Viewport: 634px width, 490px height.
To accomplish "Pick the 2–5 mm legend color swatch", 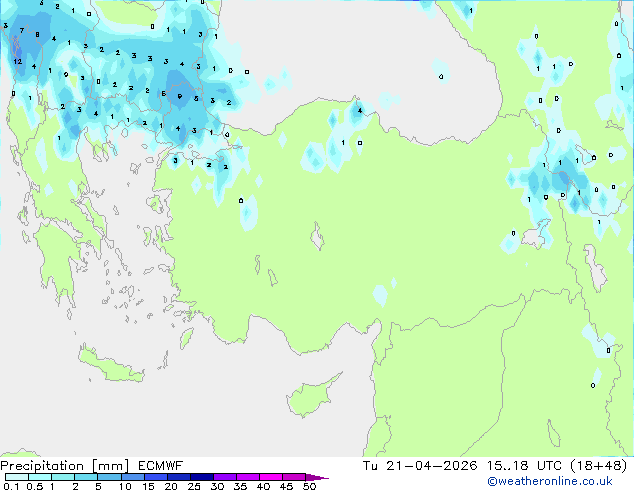I will (x=86, y=477).
